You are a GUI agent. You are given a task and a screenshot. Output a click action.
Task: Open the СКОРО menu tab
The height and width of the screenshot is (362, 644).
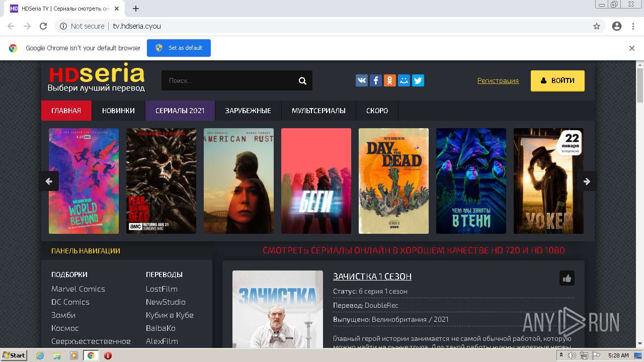[377, 111]
